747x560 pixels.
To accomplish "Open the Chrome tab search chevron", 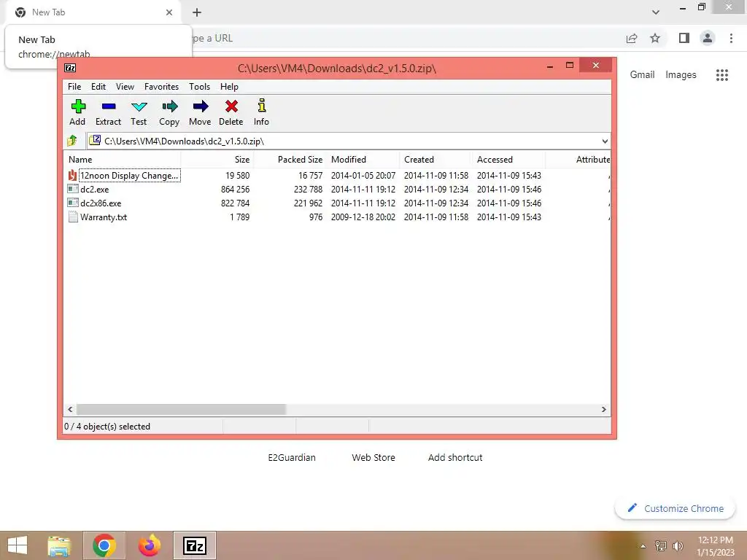I will point(656,12).
